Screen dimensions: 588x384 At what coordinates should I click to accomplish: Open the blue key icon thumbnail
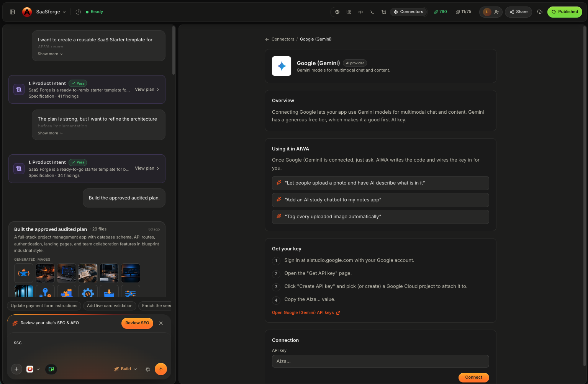tap(45, 292)
